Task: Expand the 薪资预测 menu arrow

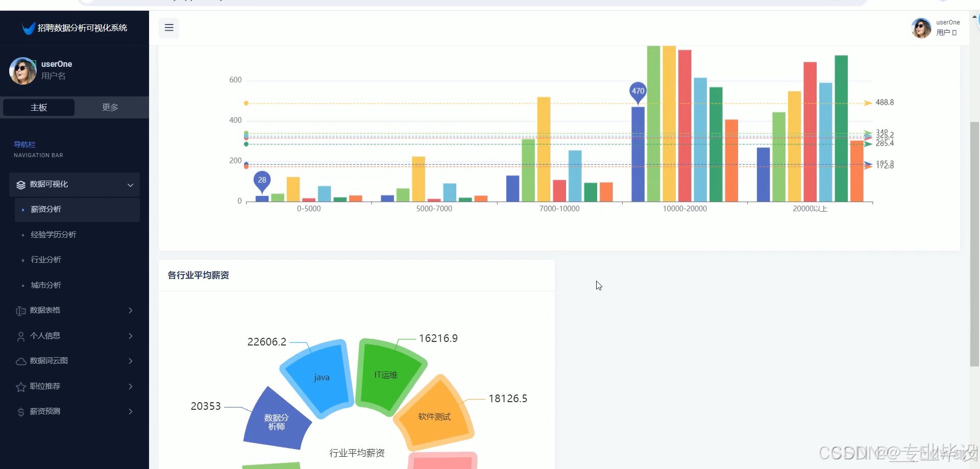Action: (131, 411)
